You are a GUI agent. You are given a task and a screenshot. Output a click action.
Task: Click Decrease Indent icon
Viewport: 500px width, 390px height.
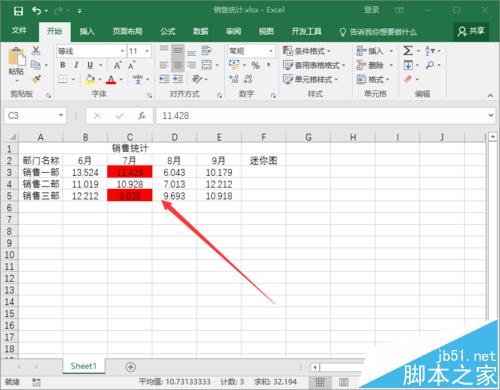tap(164, 79)
